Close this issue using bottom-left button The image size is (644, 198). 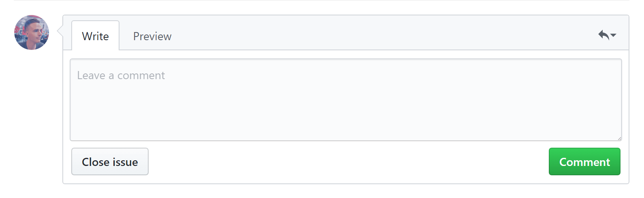110,161
